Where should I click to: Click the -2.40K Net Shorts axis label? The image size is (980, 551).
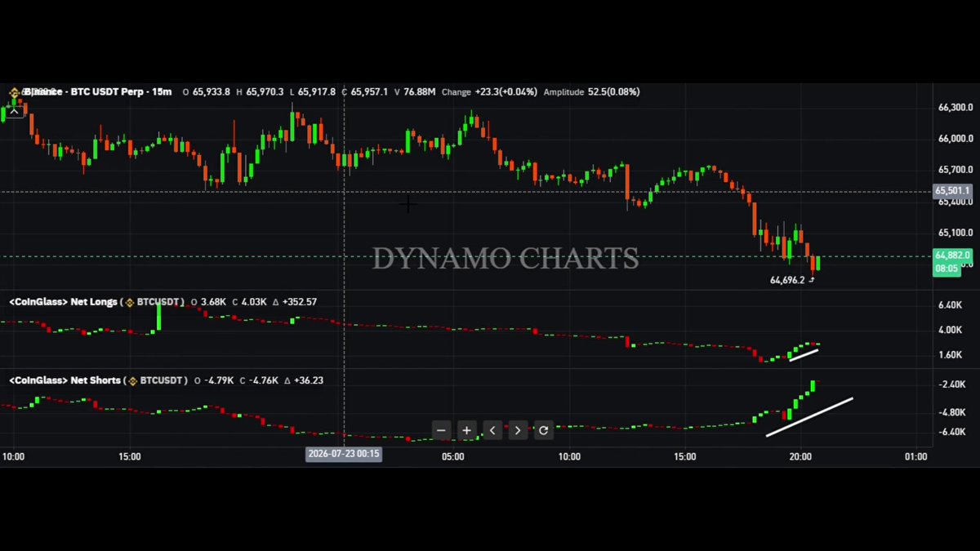point(952,384)
